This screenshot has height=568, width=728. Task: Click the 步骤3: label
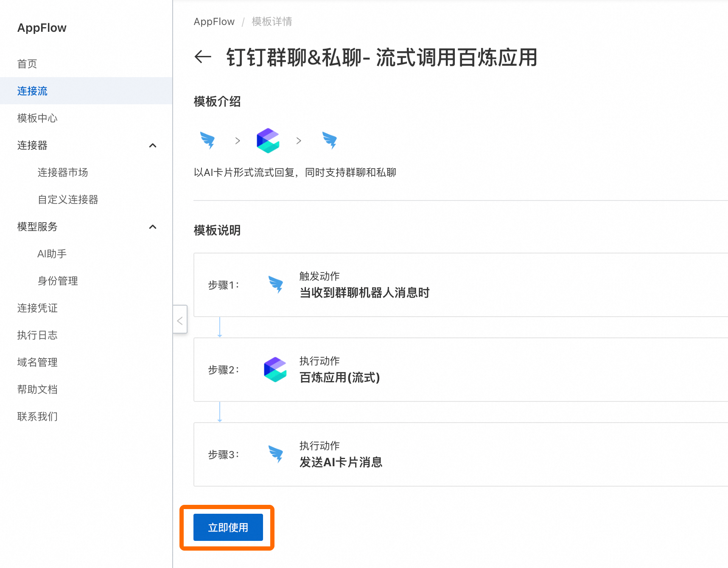coord(224,454)
